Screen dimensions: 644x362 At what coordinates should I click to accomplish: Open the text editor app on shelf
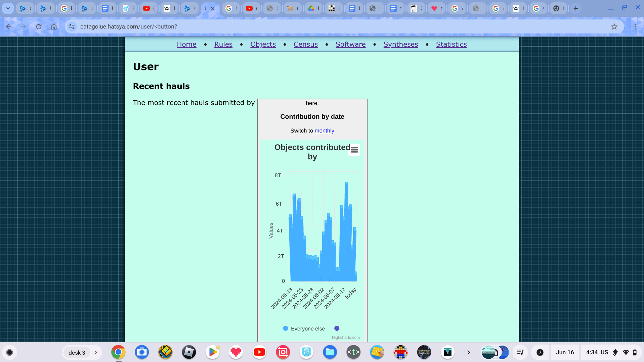353,352
